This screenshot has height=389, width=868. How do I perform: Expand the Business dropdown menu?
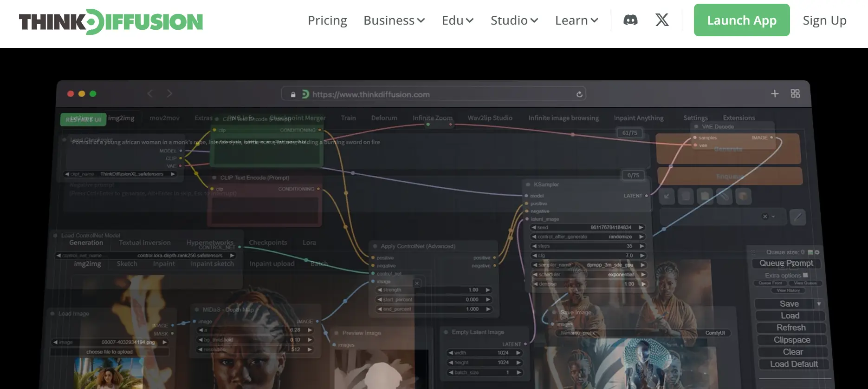394,20
